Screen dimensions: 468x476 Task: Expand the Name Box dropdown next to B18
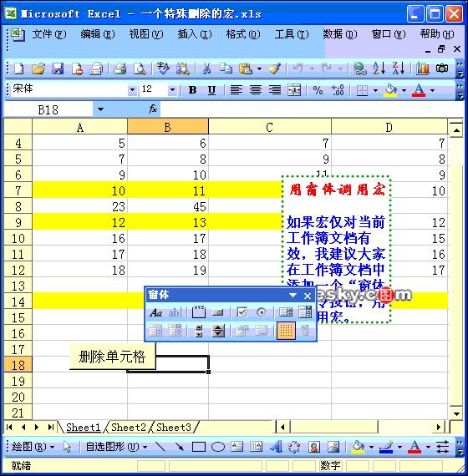(x=100, y=109)
